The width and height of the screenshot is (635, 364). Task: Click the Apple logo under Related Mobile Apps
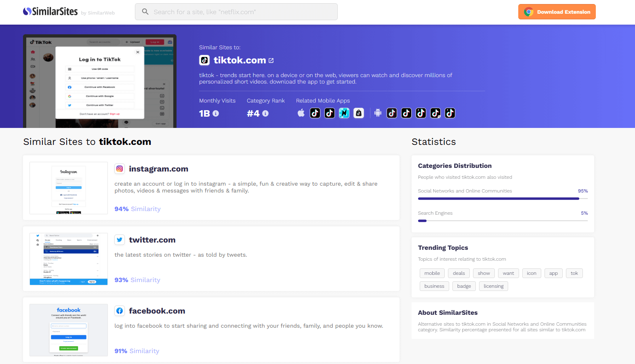pos(301,113)
